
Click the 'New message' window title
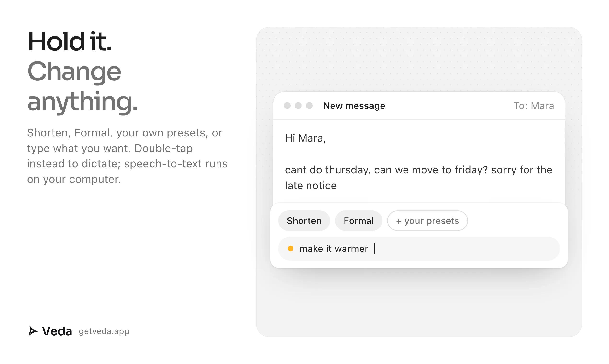click(x=354, y=106)
